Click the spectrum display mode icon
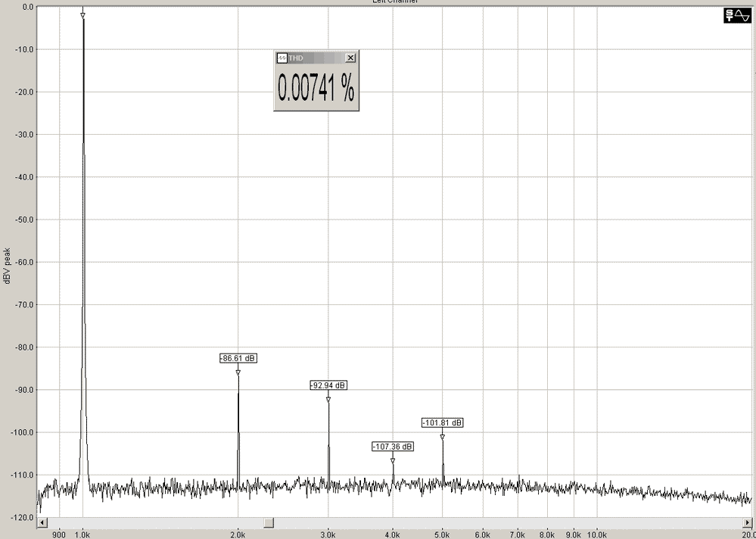The height and width of the screenshot is (539, 756). (x=737, y=15)
